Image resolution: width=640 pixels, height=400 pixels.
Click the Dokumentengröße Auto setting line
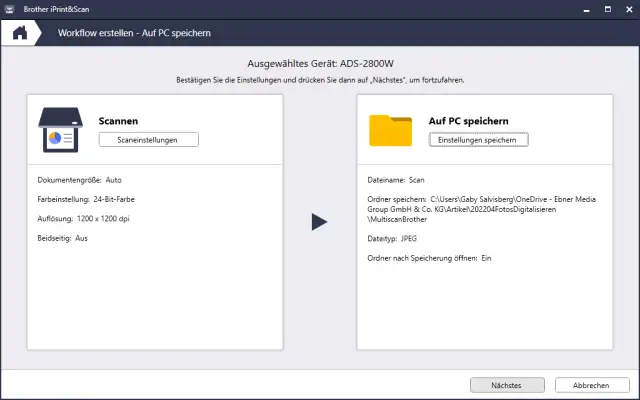coord(78,180)
